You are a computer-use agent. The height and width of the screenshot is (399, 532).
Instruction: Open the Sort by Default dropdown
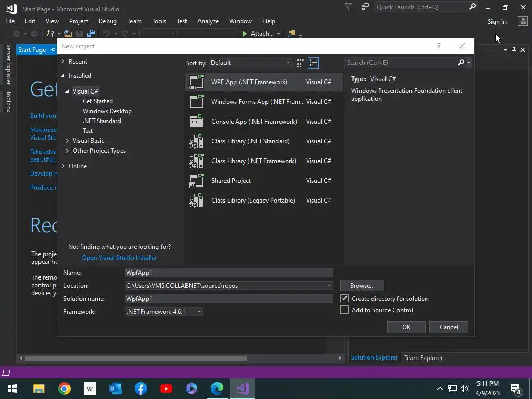tap(250, 63)
